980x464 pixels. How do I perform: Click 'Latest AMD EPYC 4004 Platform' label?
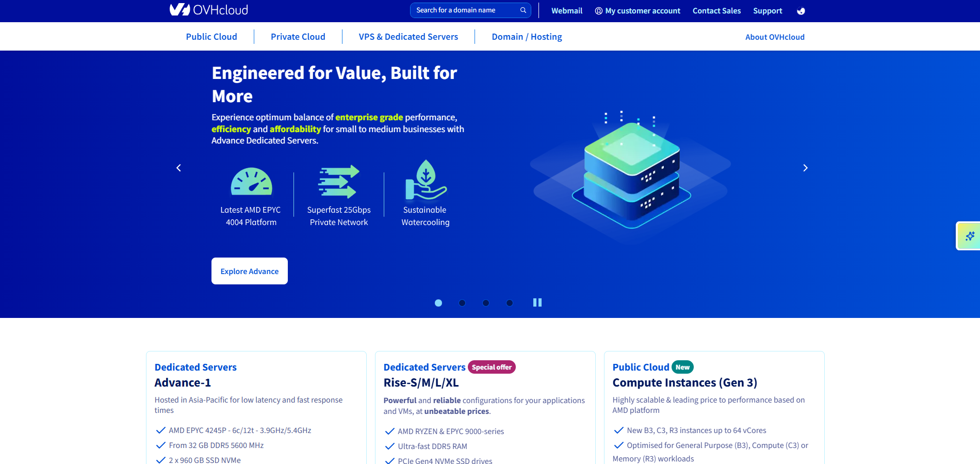pyautogui.click(x=251, y=216)
